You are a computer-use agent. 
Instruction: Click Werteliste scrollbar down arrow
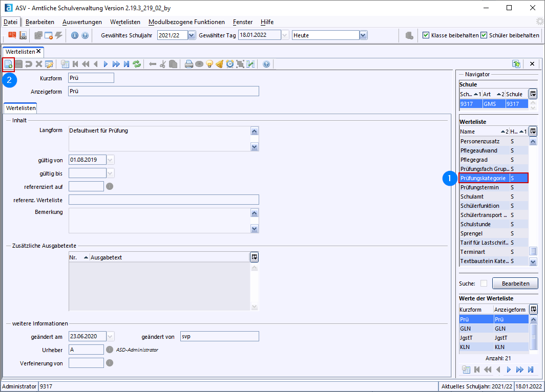[x=533, y=262]
